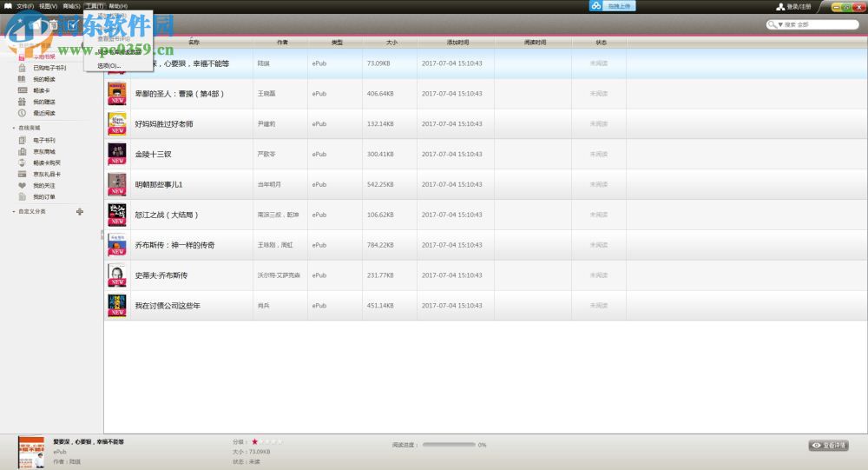Viewport: 868px width, 470px height.
Task: Sort by the 添加时间 column header
Action: coord(457,42)
